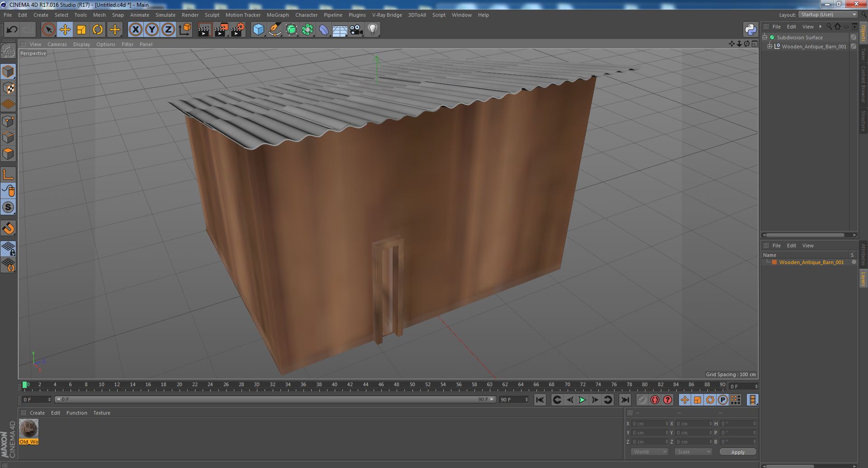Click the X position input field
Viewport: 868px width, 468px height.
(650, 424)
